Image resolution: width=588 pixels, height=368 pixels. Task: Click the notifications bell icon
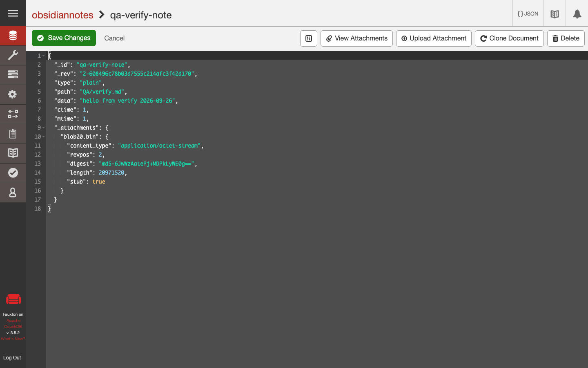(x=577, y=14)
